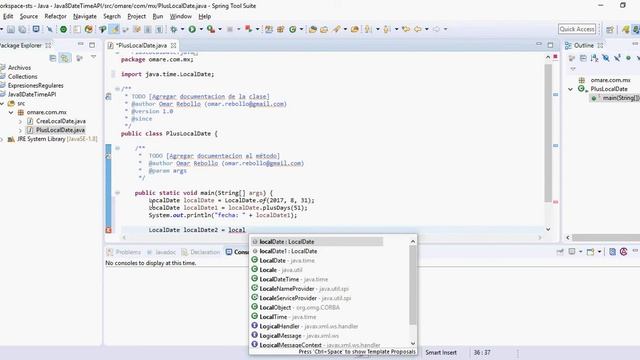The image size is (640, 360).
Task: Toggle Hide Non-Public Members in Outline
Action: point(629,58)
